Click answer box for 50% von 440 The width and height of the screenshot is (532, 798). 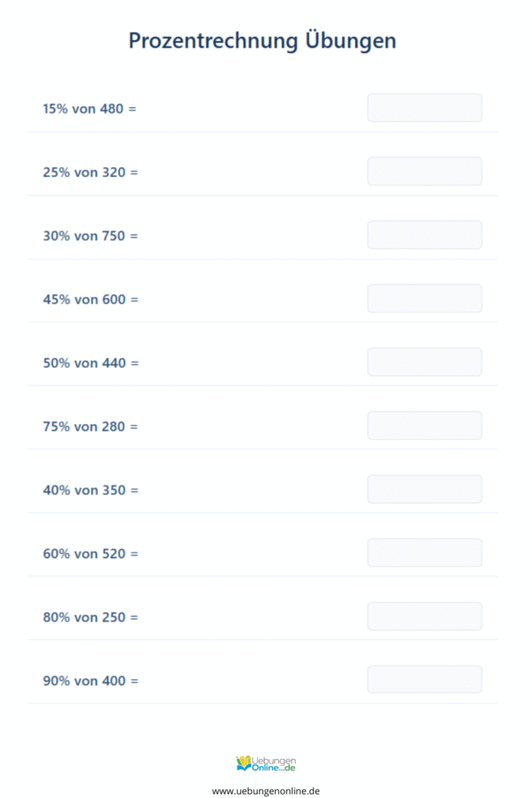[x=425, y=362]
